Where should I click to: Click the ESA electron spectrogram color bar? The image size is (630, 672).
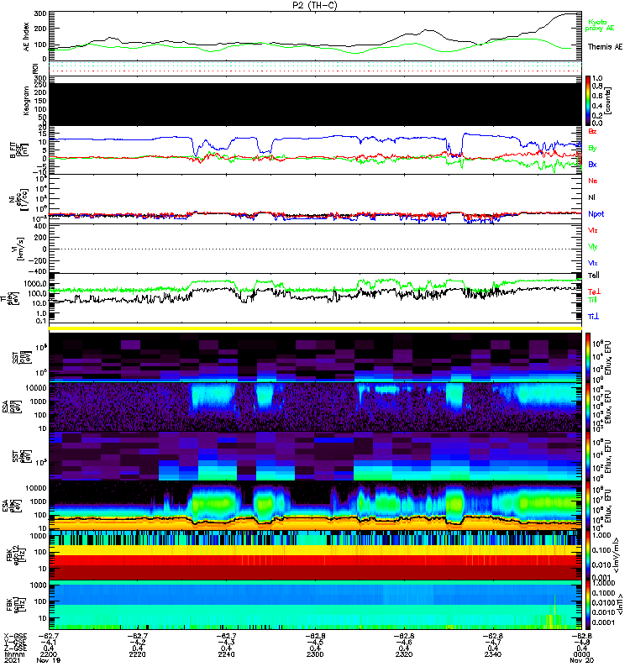click(x=588, y=506)
